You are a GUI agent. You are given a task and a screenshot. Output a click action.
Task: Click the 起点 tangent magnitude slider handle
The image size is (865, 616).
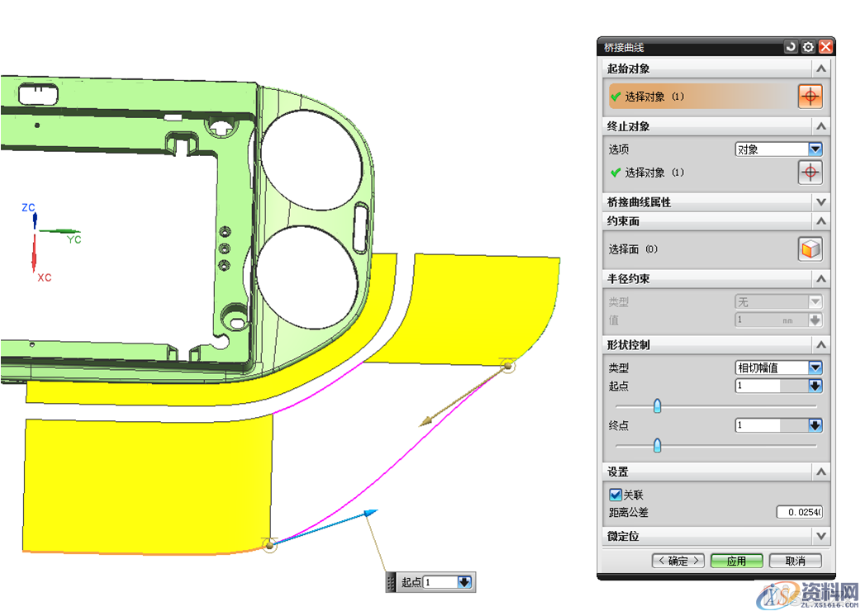(x=658, y=405)
